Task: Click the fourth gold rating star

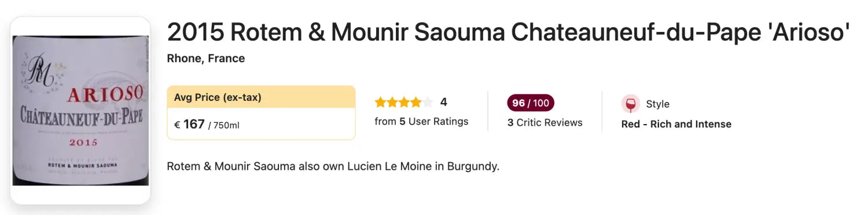Action: coord(415,103)
